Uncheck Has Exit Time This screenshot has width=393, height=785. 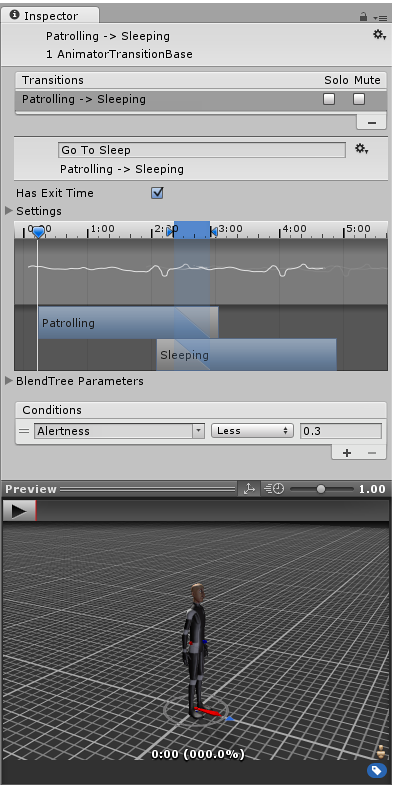tap(157, 193)
